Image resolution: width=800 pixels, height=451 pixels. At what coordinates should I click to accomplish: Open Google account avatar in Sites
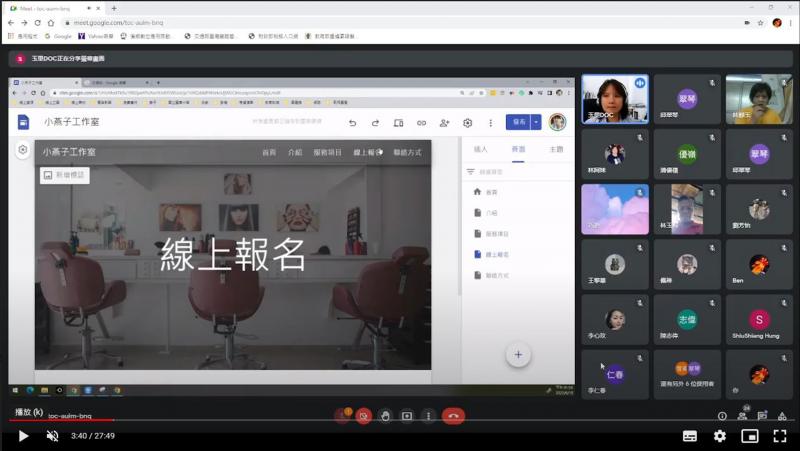pos(558,122)
